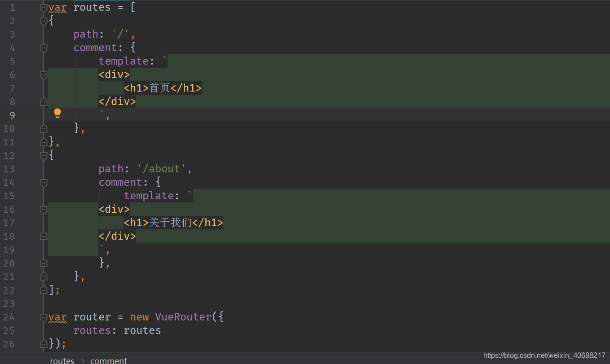Image resolution: width=610 pixels, height=364 pixels.
Task: Click the fold end marker on line 22
Action: pos(44,290)
